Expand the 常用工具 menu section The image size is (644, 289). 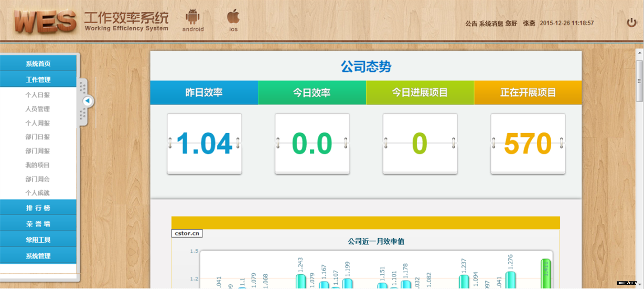point(38,240)
